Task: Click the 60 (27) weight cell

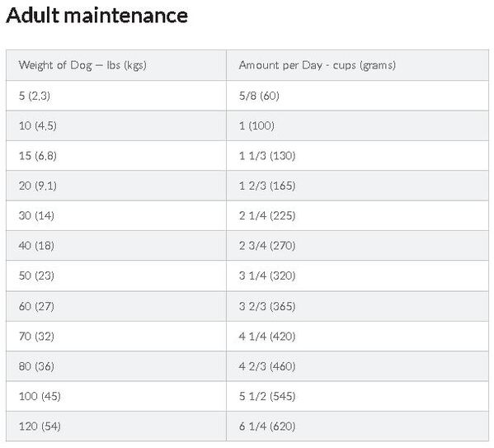Action: pos(116,306)
